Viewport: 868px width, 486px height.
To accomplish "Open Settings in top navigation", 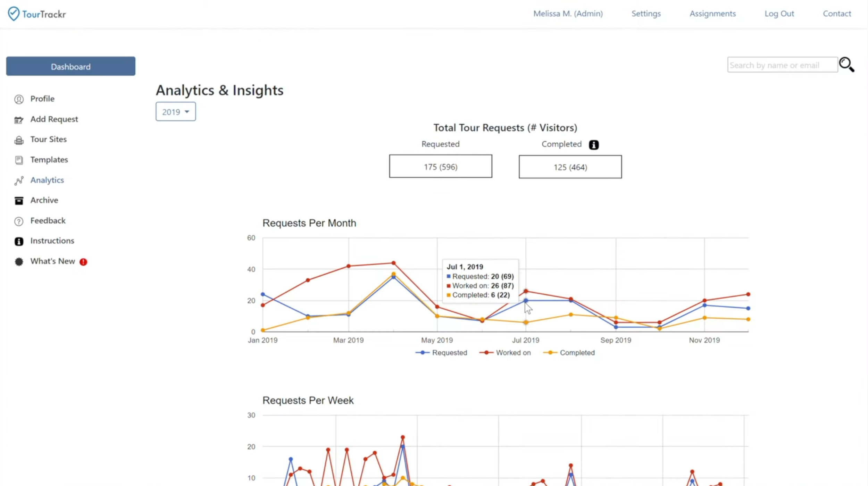I will point(646,14).
